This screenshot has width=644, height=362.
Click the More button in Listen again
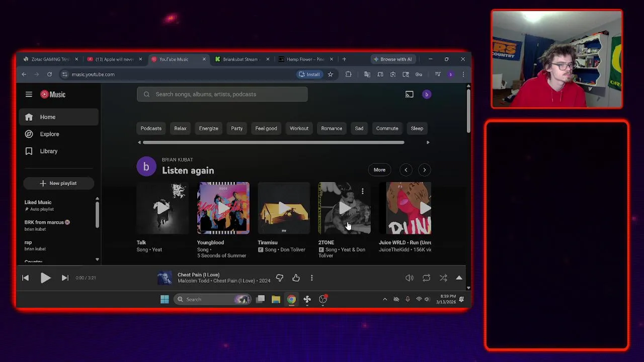click(x=379, y=169)
